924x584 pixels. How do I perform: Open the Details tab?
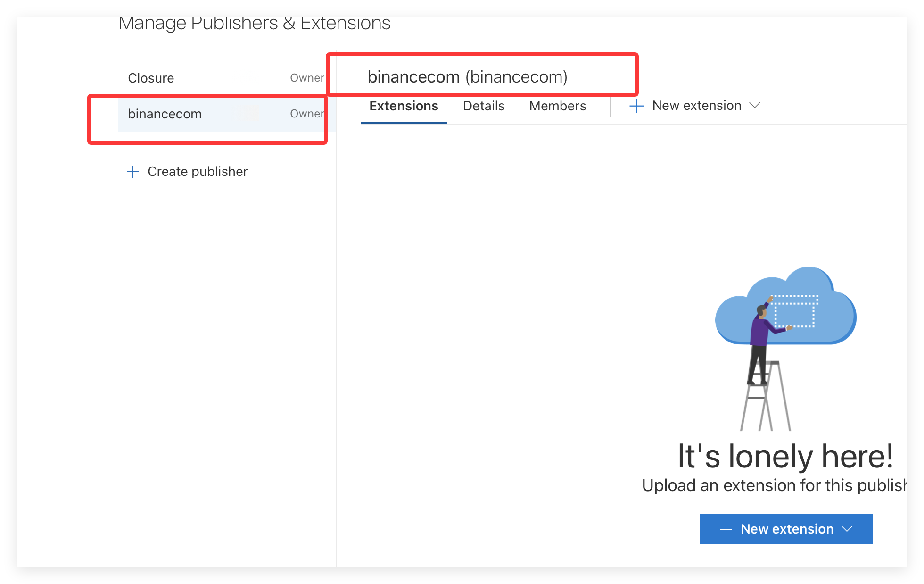point(484,106)
